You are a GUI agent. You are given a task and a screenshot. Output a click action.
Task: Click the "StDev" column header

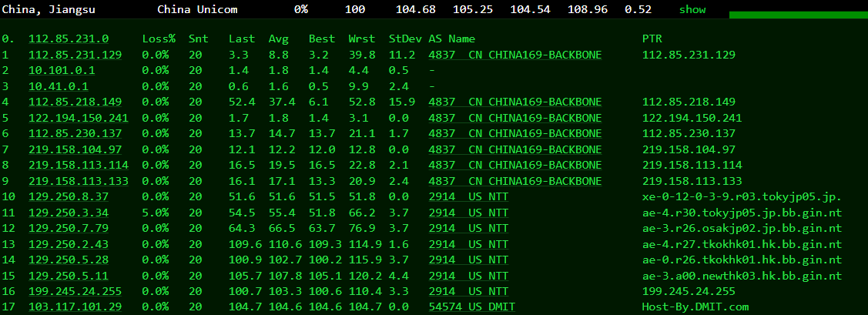pos(405,39)
